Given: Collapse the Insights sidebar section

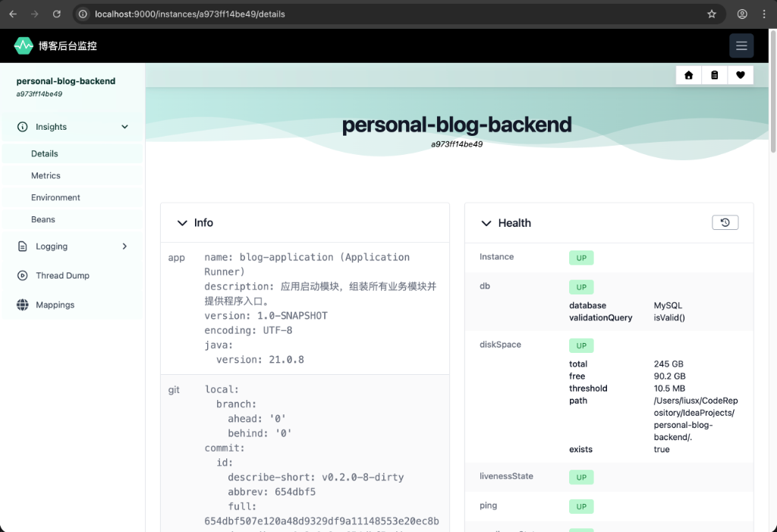Looking at the screenshot, I should [x=125, y=127].
